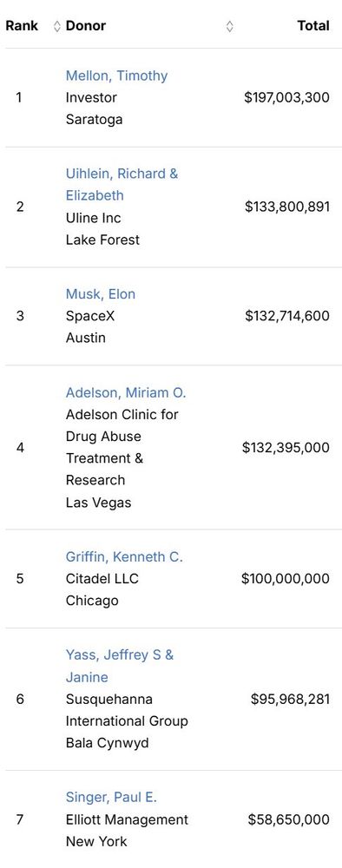Open Musk, Elon donor profile
This screenshot has width=342, height=868.
click(101, 294)
